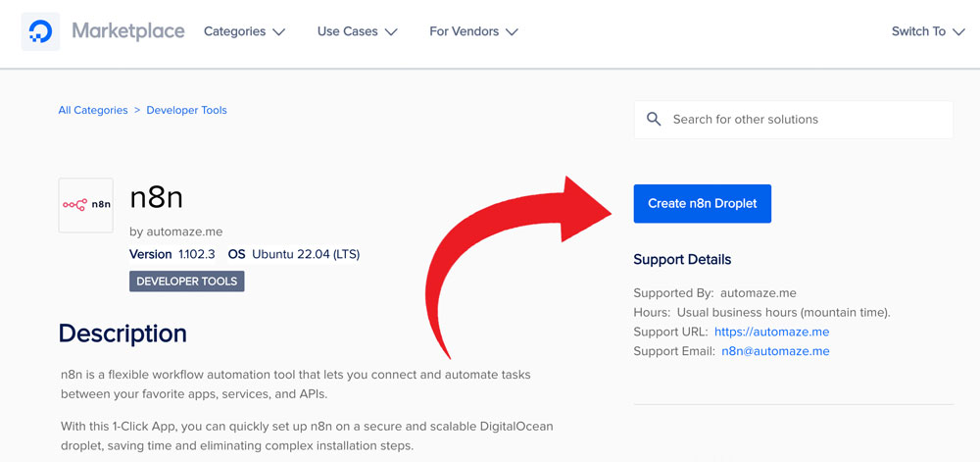The image size is (980, 462).
Task: Click the paragraph starting 'With this 1-Click App'
Action: pos(307,436)
